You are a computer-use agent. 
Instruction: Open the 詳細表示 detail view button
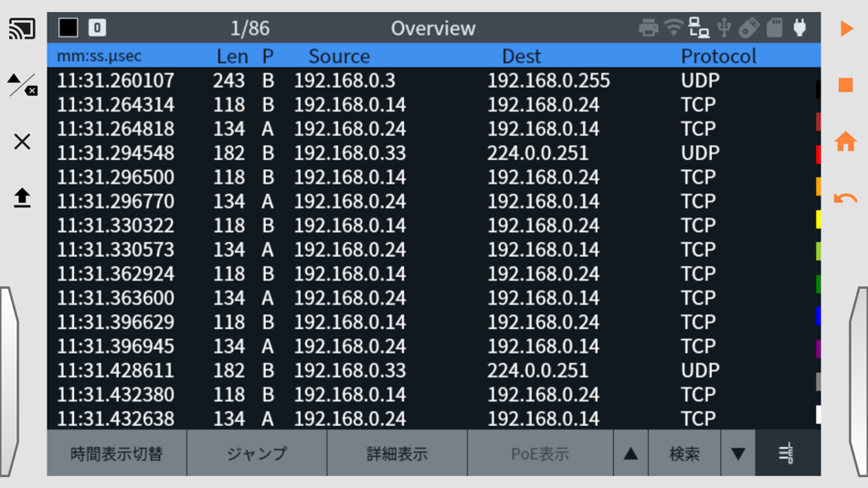pyautogui.click(x=397, y=453)
